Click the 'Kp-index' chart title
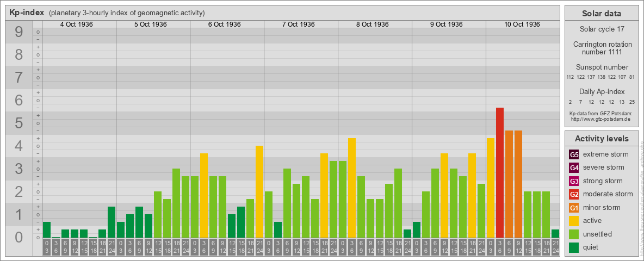The height and width of the screenshot is (261, 644). point(27,13)
